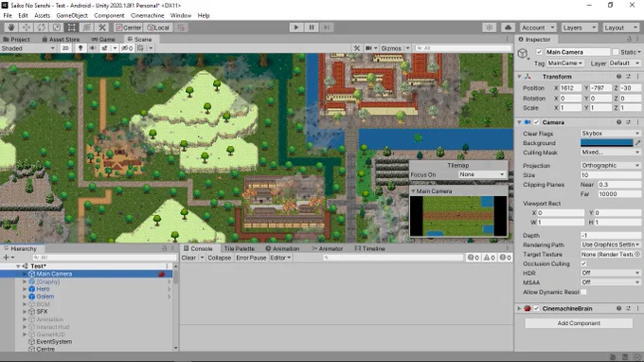Switch to the Game tab
Screen dimensions: 644x362
pyautogui.click(x=103, y=40)
